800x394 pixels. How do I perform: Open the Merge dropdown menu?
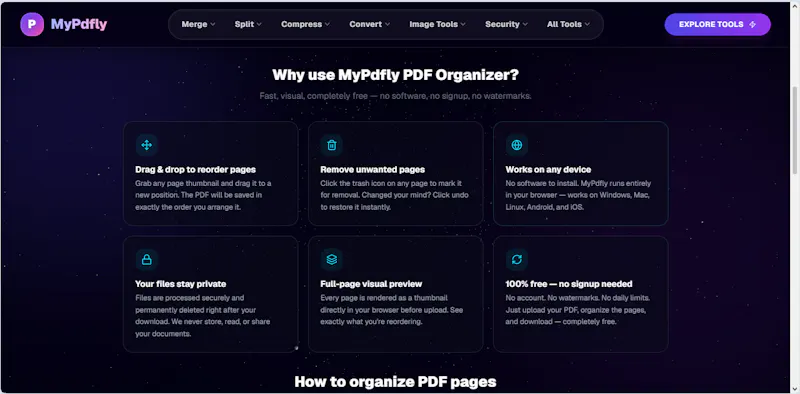198,24
